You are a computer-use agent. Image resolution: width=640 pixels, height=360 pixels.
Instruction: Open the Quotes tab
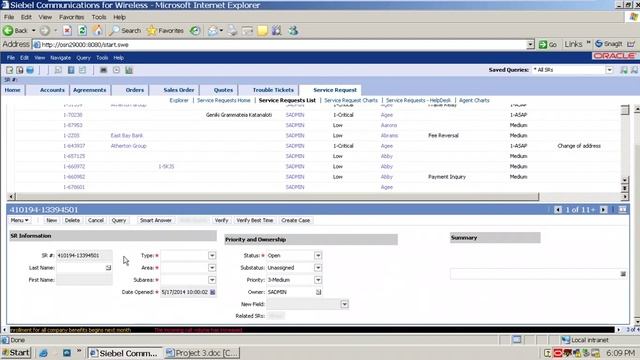click(x=223, y=90)
